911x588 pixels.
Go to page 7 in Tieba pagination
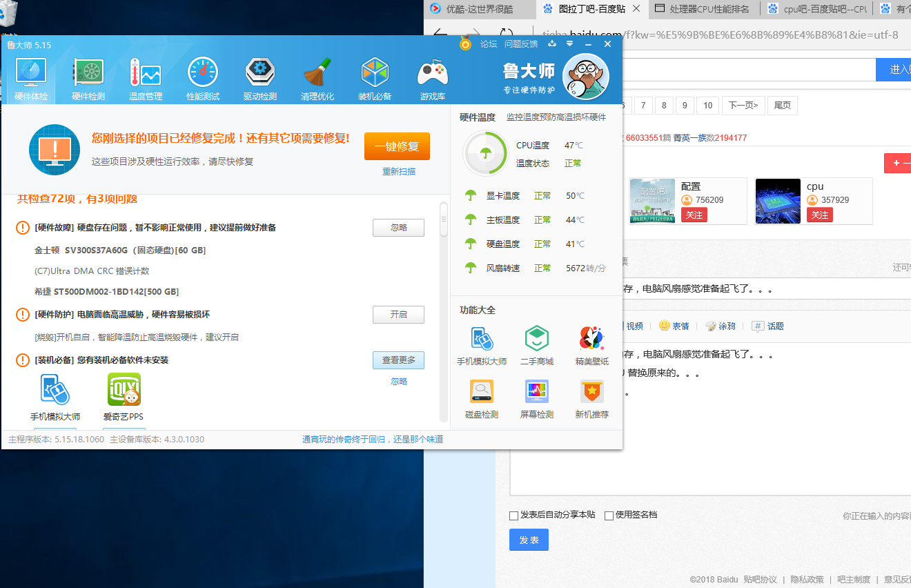pyautogui.click(x=643, y=106)
